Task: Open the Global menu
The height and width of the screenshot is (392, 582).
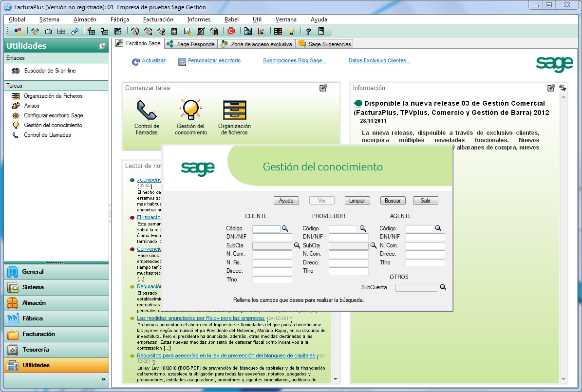Action: coord(17,19)
